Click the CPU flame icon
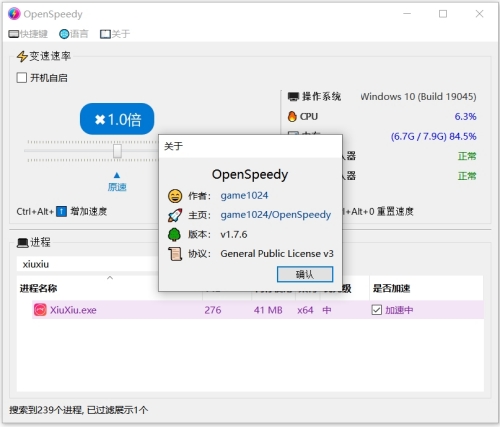 [292, 116]
